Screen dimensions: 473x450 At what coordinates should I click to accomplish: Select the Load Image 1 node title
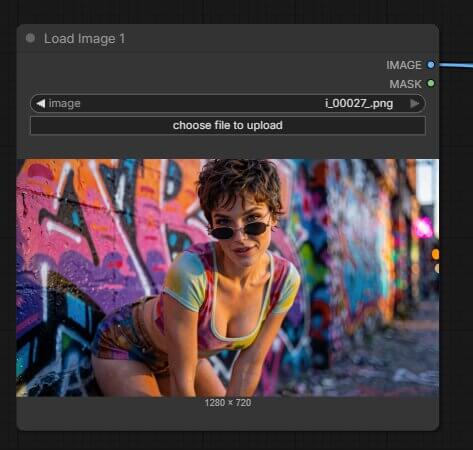click(x=85, y=39)
